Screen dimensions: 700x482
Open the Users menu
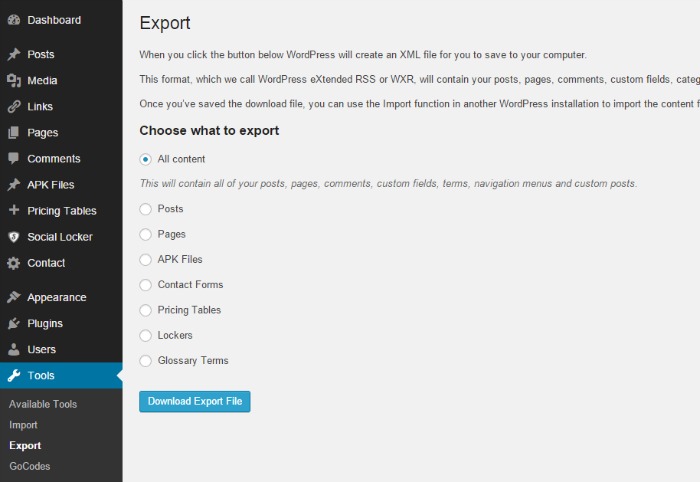coord(61,349)
